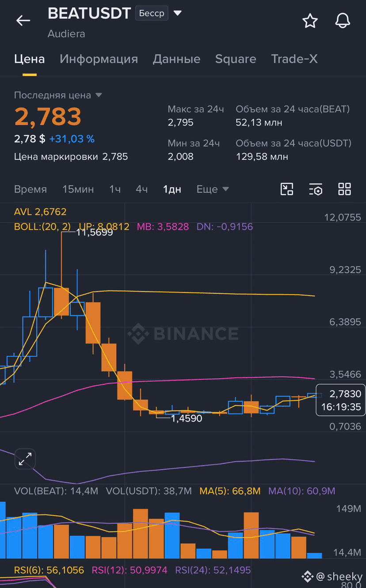Add BEATUSDT to favorites with star
Screen dimensions: 366x588
[310, 21]
